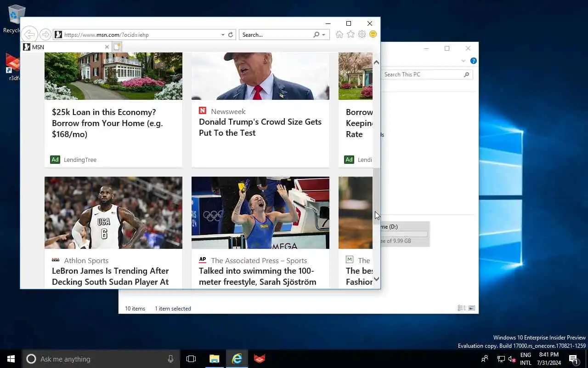The width and height of the screenshot is (588, 368).
Task: Expand the File Explorer ribbon chevron
Action: (x=463, y=61)
